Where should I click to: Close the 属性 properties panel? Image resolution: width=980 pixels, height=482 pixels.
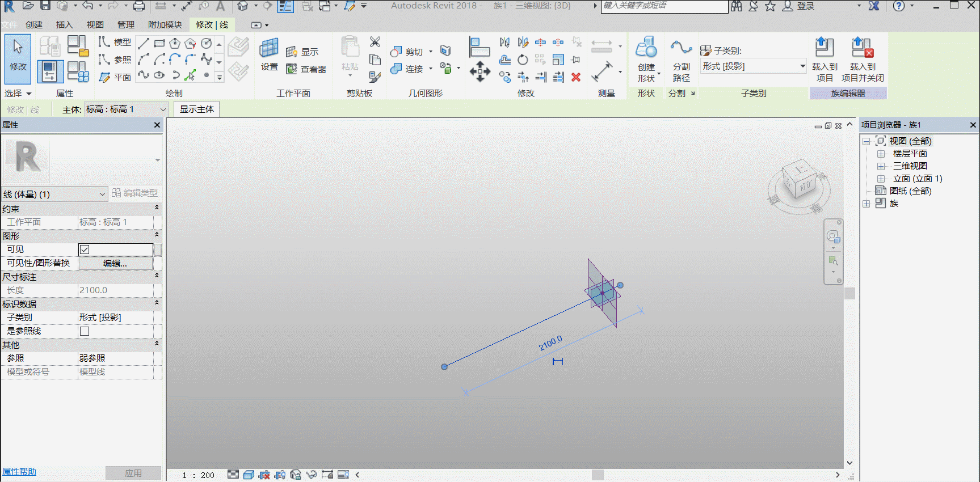click(157, 125)
